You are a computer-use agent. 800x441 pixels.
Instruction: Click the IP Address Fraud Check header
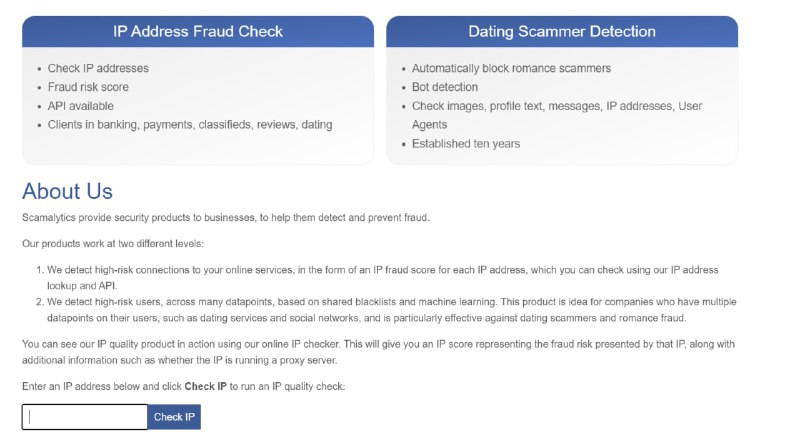[198, 31]
